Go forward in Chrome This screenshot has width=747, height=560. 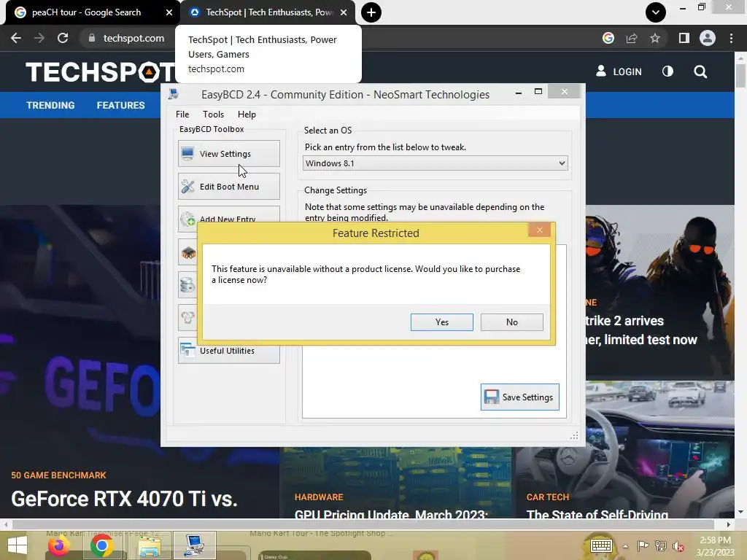(39, 38)
